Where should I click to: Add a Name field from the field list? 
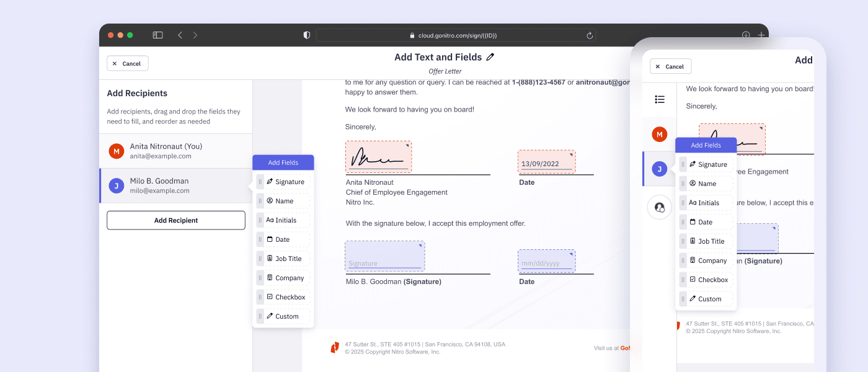pos(283,200)
